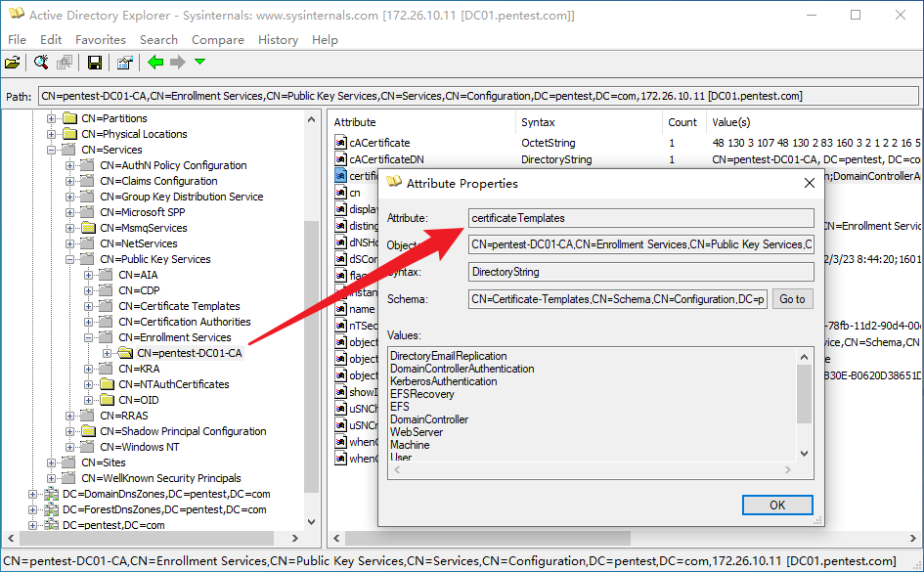Click the Values list scroll down arrow
Screen dimensions: 924x572
804,453
